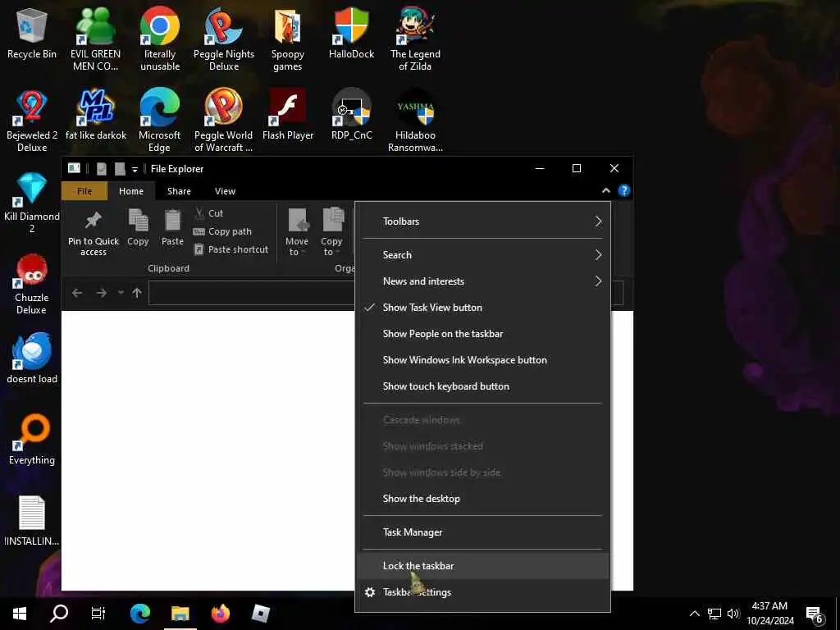This screenshot has height=630, width=840.
Task: Click Pin to Quick access in ribbon
Action: tap(94, 232)
